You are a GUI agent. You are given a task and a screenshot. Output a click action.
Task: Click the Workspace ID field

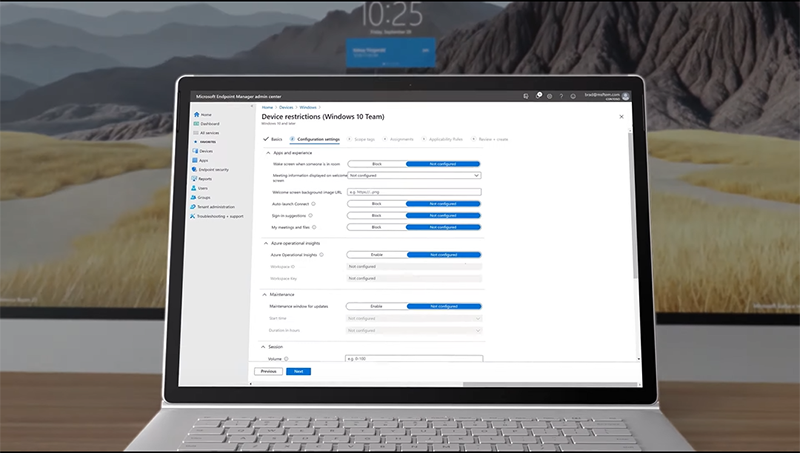coord(414,266)
